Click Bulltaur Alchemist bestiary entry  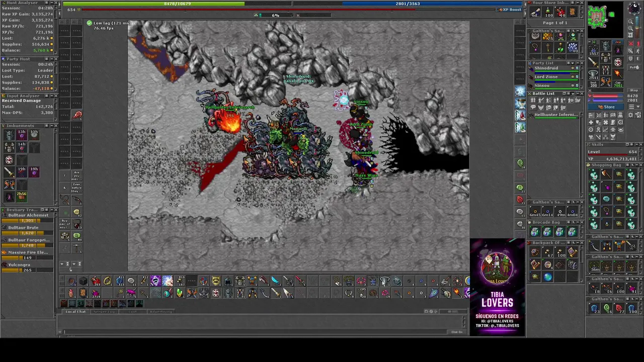click(28, 218)
